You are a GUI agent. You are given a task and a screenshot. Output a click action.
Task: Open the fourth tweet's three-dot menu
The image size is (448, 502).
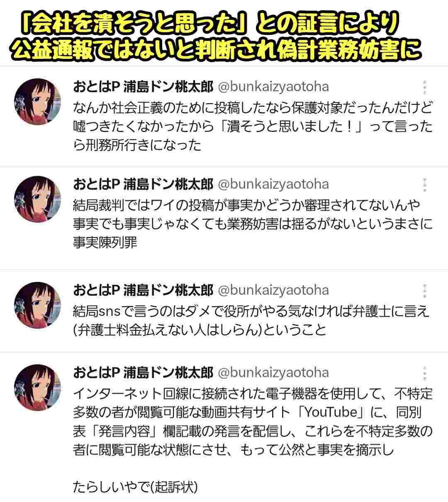[x=424, y=373]
